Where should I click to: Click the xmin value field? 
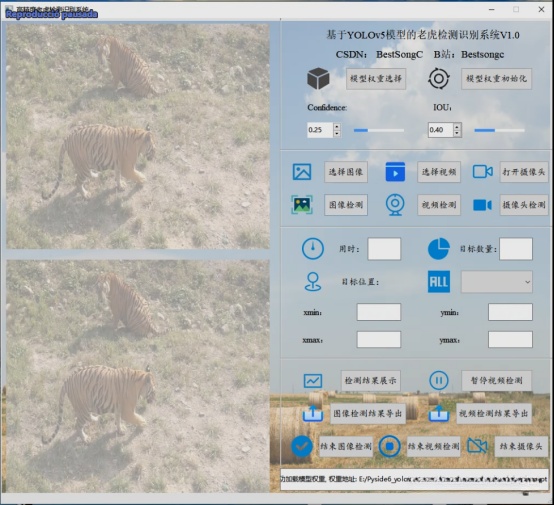coord(379,312)
